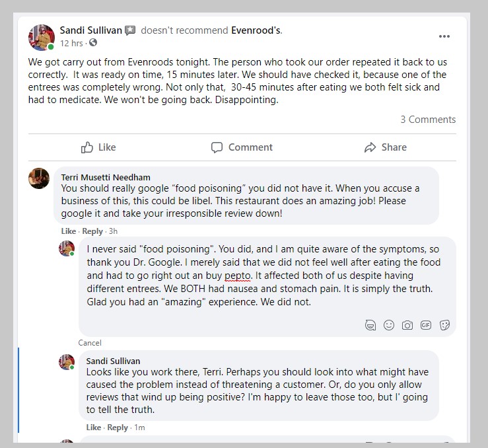Open the emoji picker in reply box
Image resolution: width=488 pixels, height=448 pixels.
click(x=389, y=324)
